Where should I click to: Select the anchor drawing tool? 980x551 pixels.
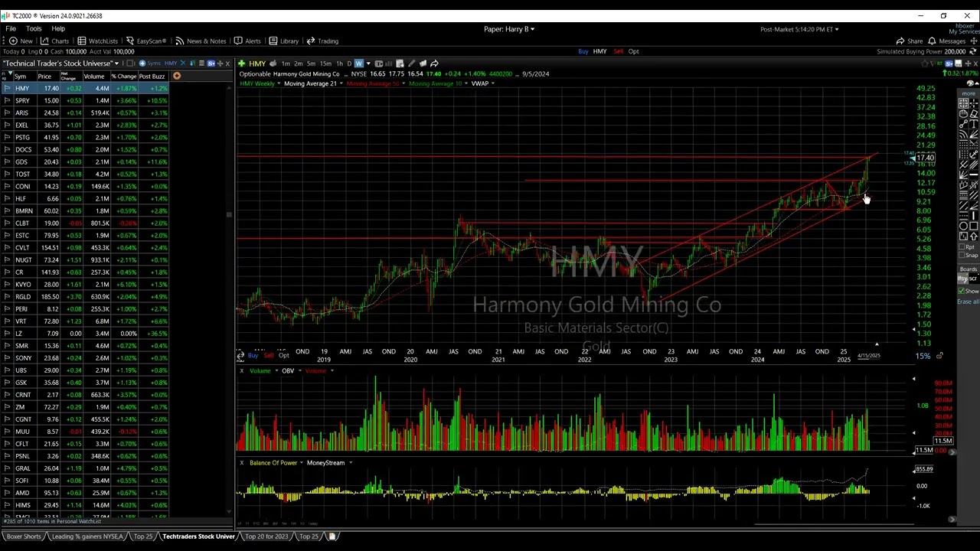pyautogui.click(x=974, y=154)
